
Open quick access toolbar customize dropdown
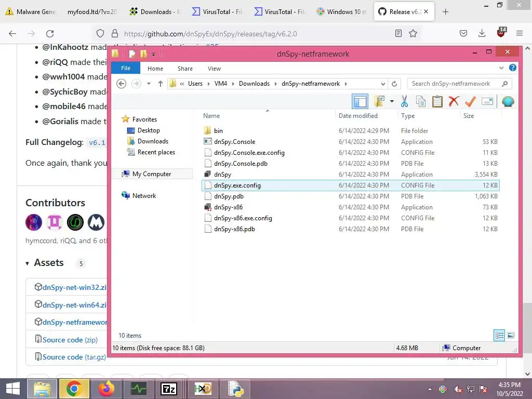point(153,54)
